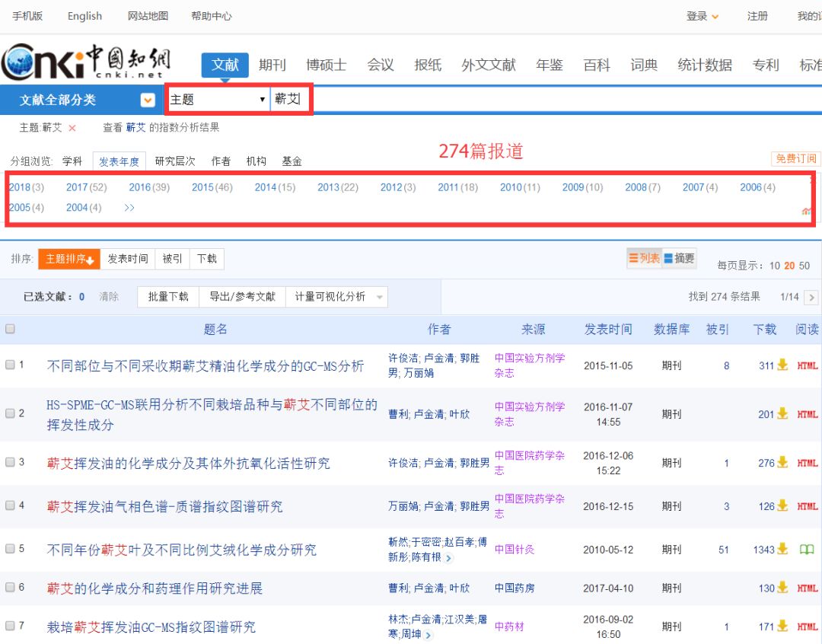This screenshot has height=644, width=822.
Task: Open the green book reader for the 中国针灸 article
Action: click(x=807, y=549)
